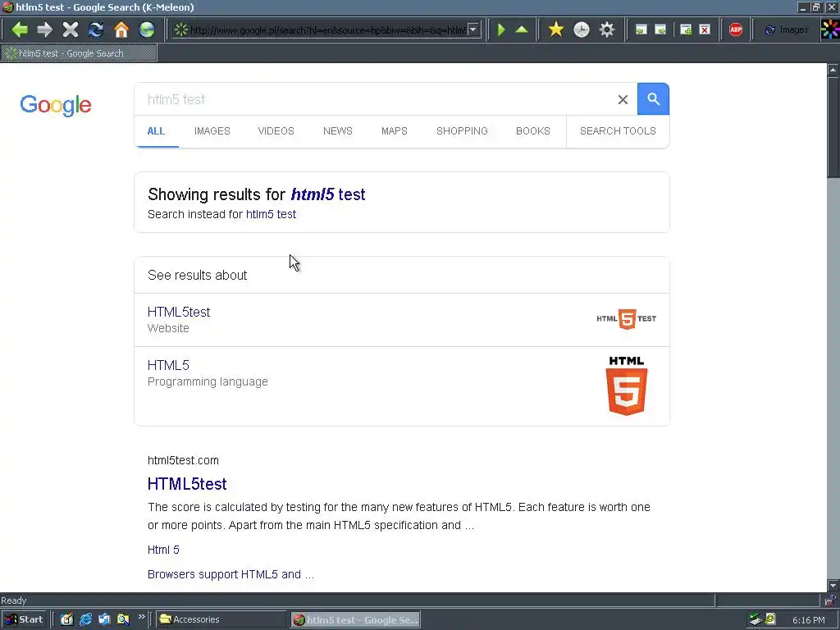840x630 pixels.
Task: Click the Adblock Plus ABP icon
Action: [x=736, y=30]
